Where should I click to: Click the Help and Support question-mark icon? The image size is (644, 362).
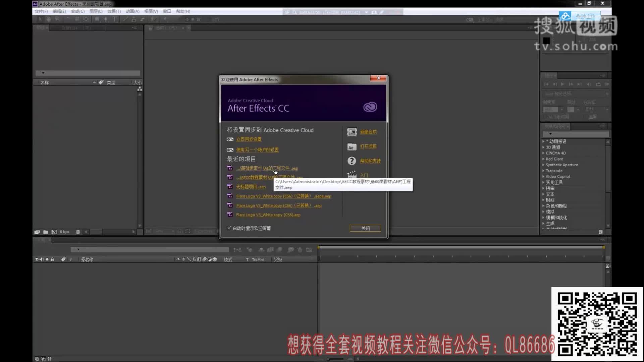(x=352, y=161)
